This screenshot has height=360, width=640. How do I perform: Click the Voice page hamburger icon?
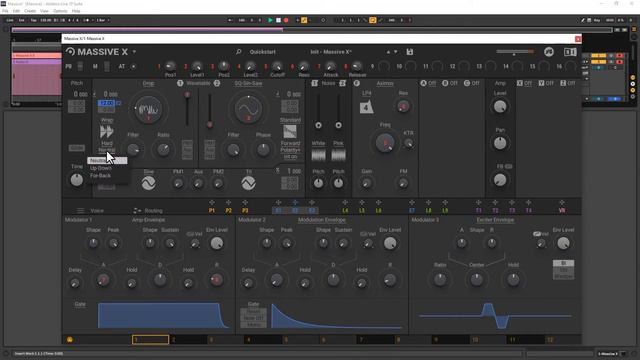pyautogui.click(x=80, y=211)
